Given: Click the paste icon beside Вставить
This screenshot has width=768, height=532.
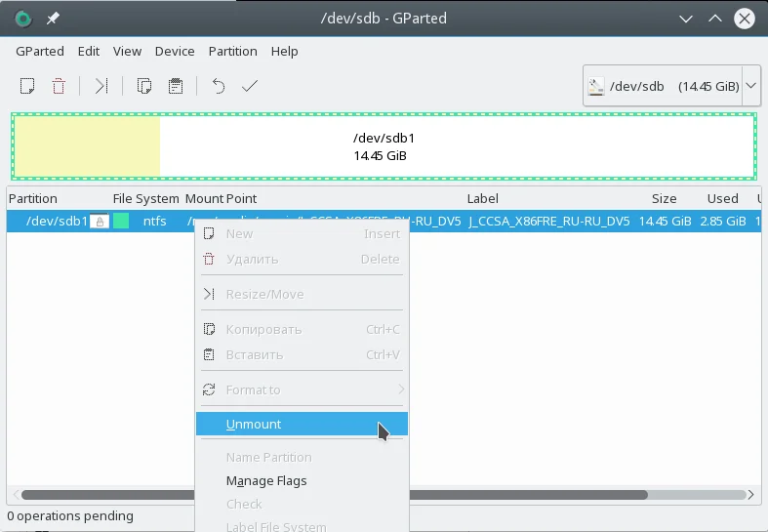Looking at the screenshot, I should 209,354.
